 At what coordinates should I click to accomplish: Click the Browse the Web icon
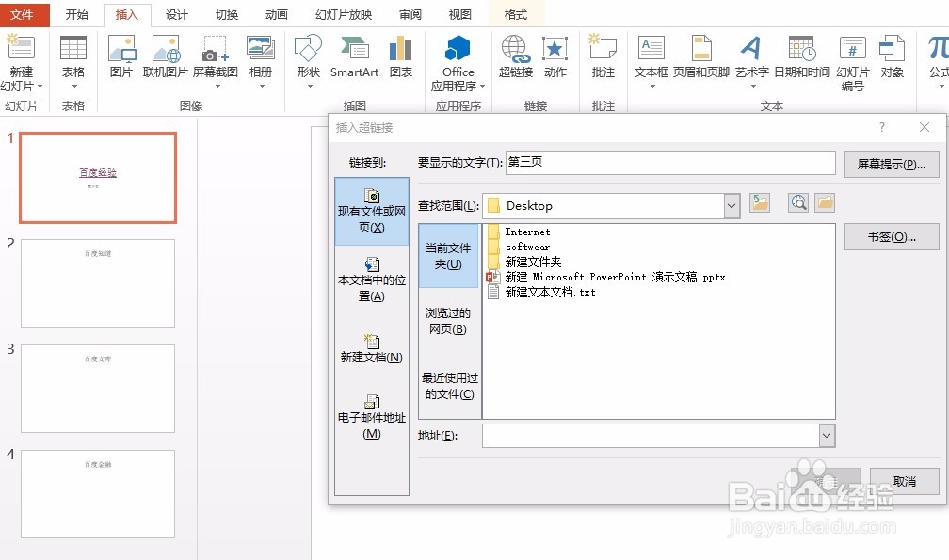point(799,202)
